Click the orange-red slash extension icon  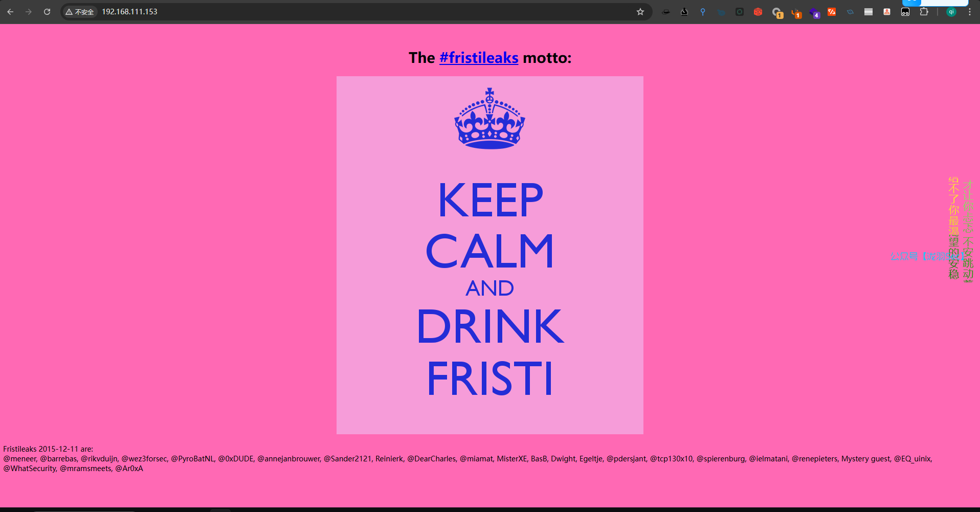tap(832, 12)
